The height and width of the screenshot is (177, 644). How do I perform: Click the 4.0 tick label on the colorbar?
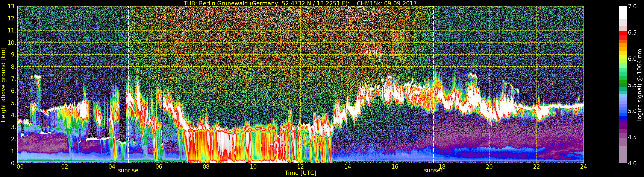632,163
